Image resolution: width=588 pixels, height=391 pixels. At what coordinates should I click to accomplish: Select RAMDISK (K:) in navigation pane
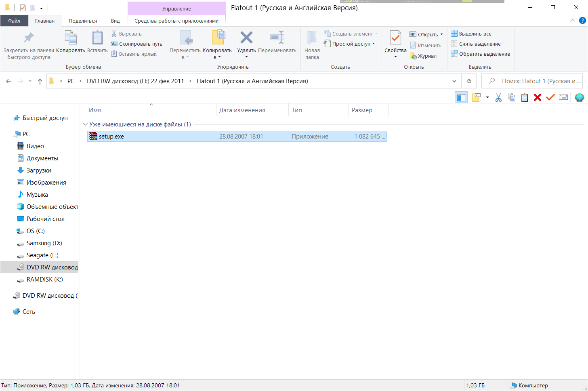[44, 280]
